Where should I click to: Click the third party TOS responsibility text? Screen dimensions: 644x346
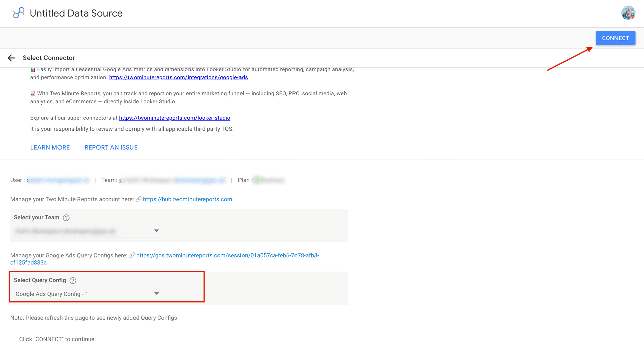coord(132,129)
